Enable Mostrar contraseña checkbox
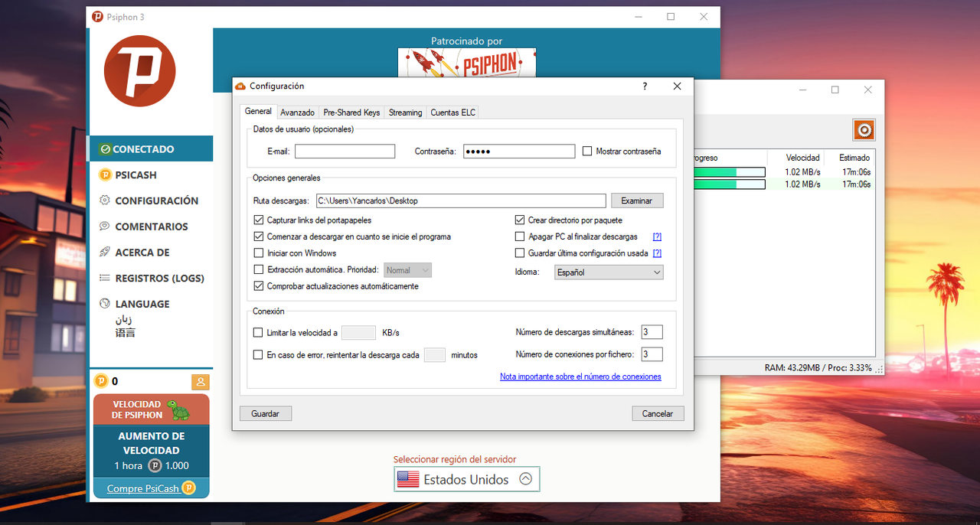 [x=587, y=152]
